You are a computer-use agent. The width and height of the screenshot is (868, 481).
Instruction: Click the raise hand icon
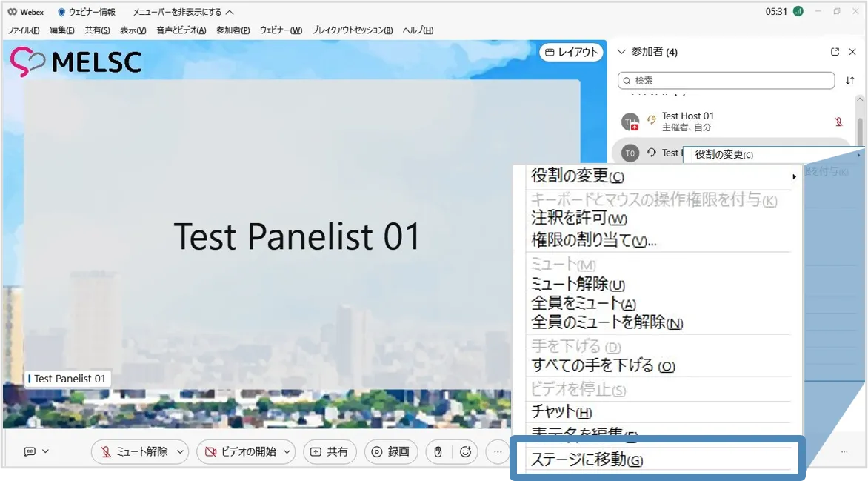pos(438,451)
